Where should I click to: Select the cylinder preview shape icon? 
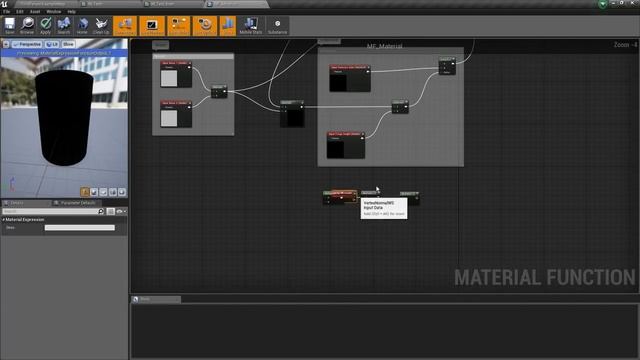click(85, 192)
